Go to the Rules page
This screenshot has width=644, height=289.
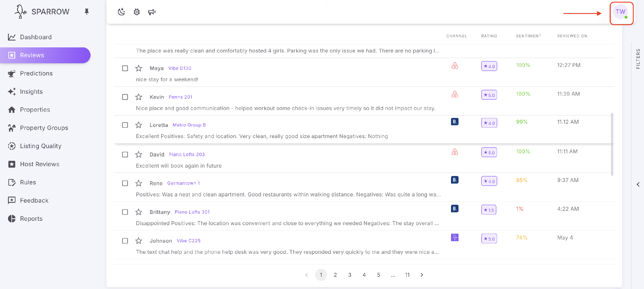(45, 182)
